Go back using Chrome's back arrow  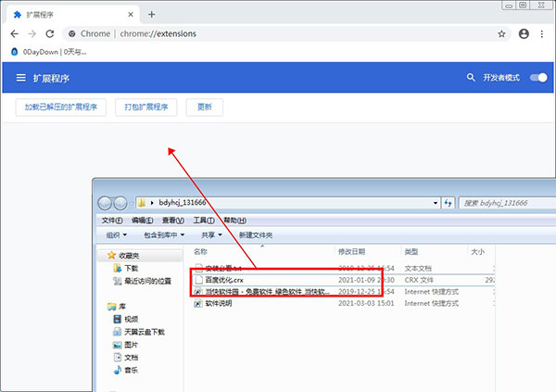click(x=14, y=33)
